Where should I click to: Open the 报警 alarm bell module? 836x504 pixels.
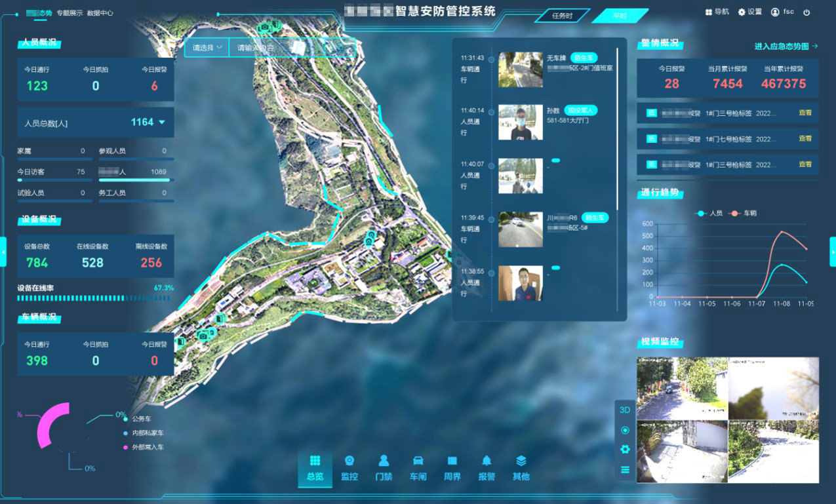[x=487, y=468]
